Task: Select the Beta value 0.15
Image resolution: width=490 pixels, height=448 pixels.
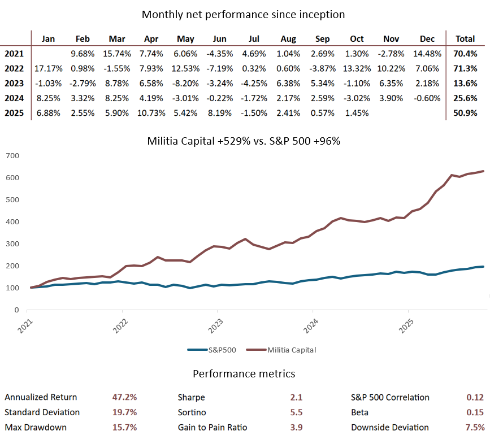Action: [475, 412]
